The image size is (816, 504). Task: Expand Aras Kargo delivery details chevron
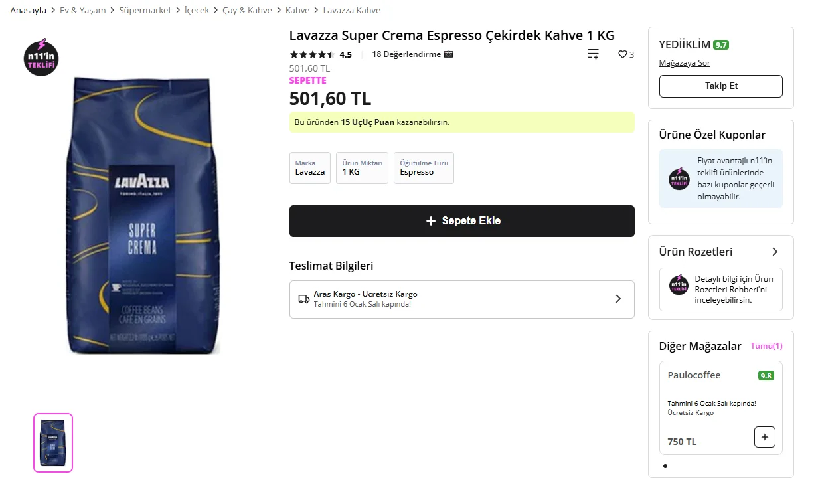point(618,299)
